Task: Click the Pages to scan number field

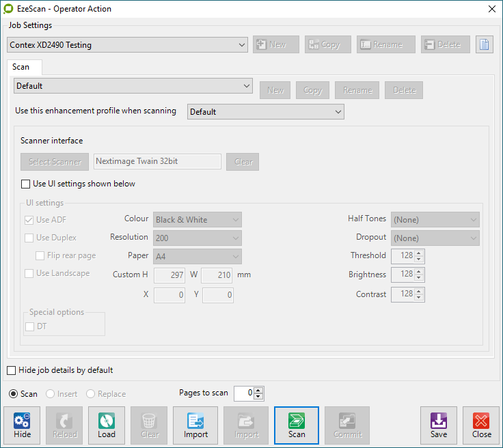Action: pos(244,393)
